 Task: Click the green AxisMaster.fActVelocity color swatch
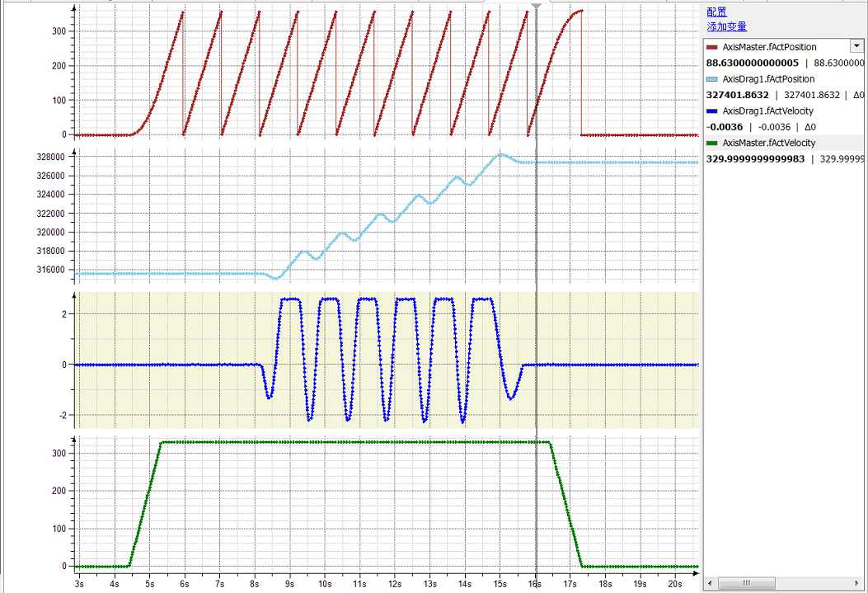tap(713, 143)
